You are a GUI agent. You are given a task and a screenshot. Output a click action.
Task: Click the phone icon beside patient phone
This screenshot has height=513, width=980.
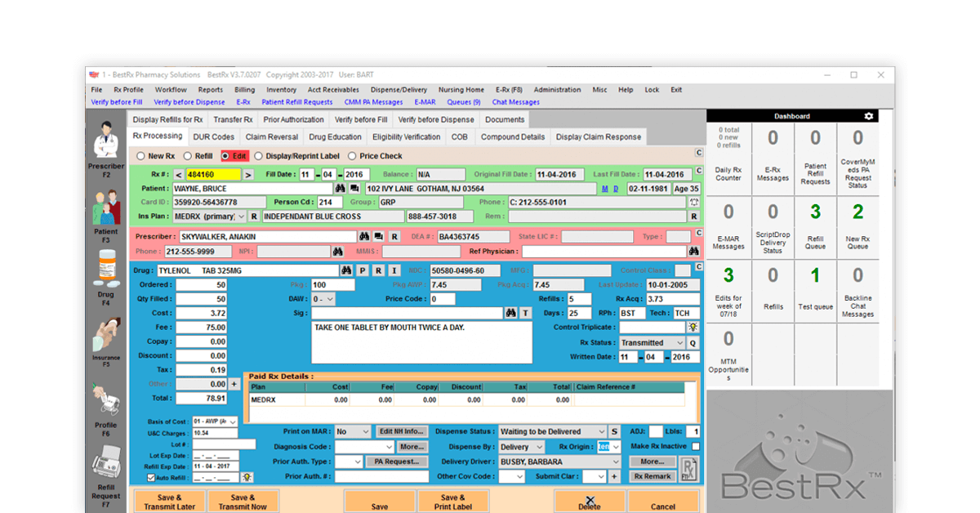[x=694, y=202]
